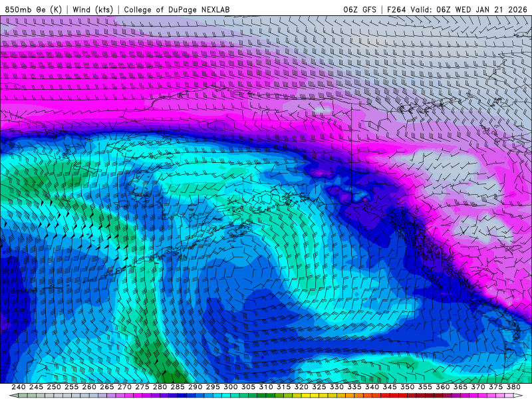Click the 345 scale label
This screenshot has height=399, width=532.
pos(390,387)
